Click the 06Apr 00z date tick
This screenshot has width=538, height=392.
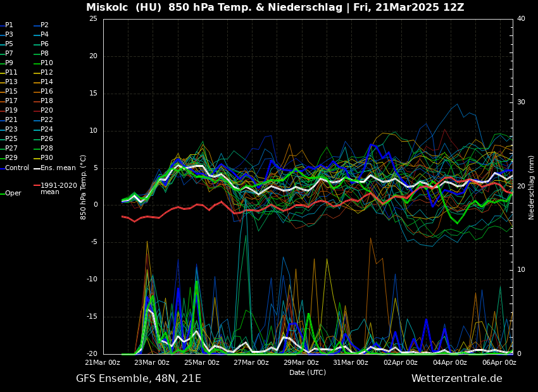point(499,362)
